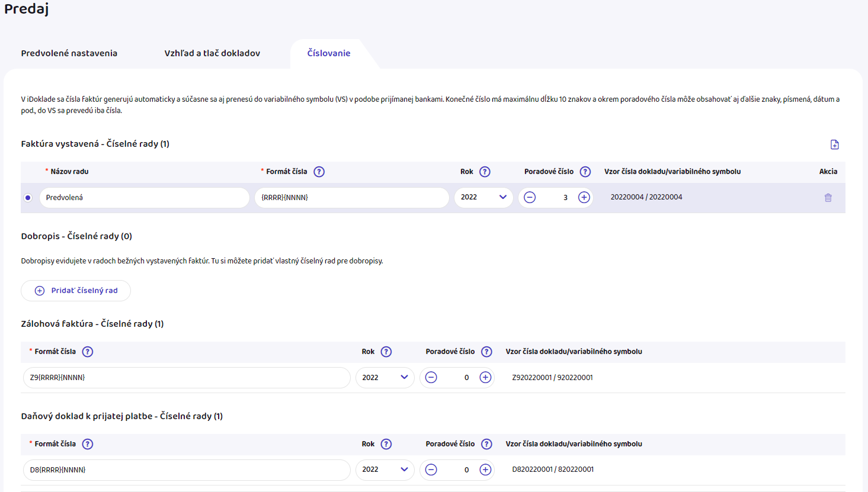Increase Faktúra vystavená sequence number

point(584,198)
